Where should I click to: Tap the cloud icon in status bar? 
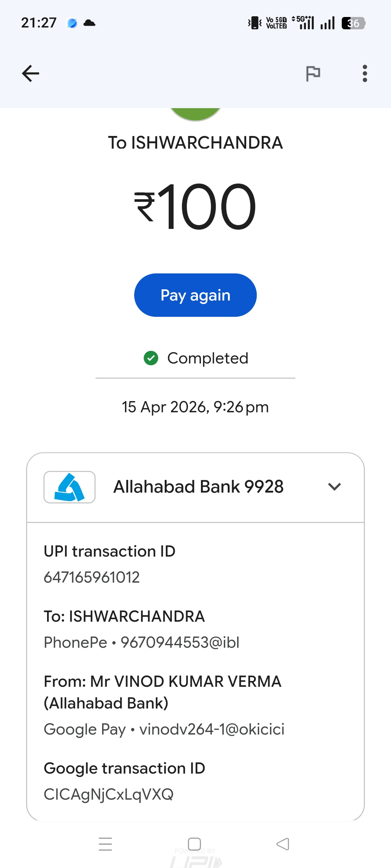(x=89, y=23)
